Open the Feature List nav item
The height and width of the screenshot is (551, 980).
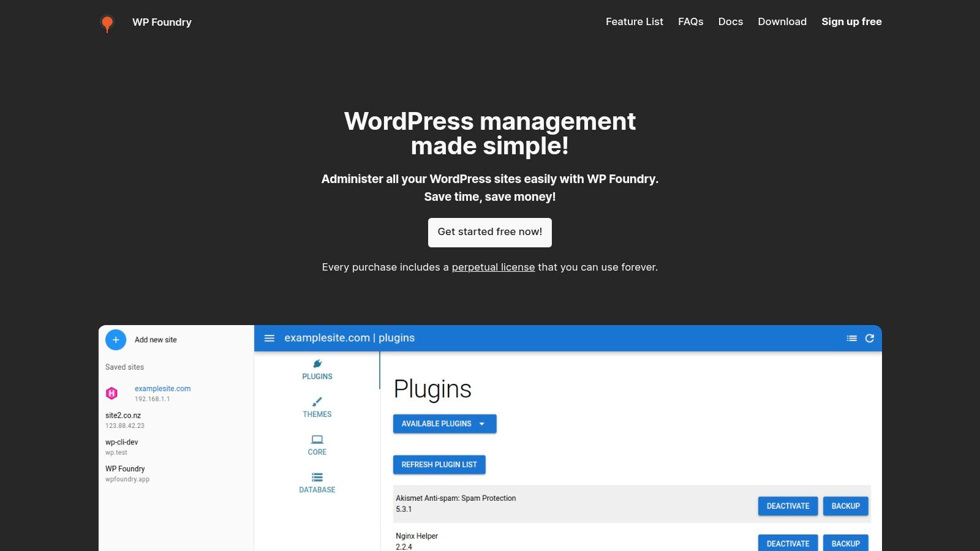(635, 22)
